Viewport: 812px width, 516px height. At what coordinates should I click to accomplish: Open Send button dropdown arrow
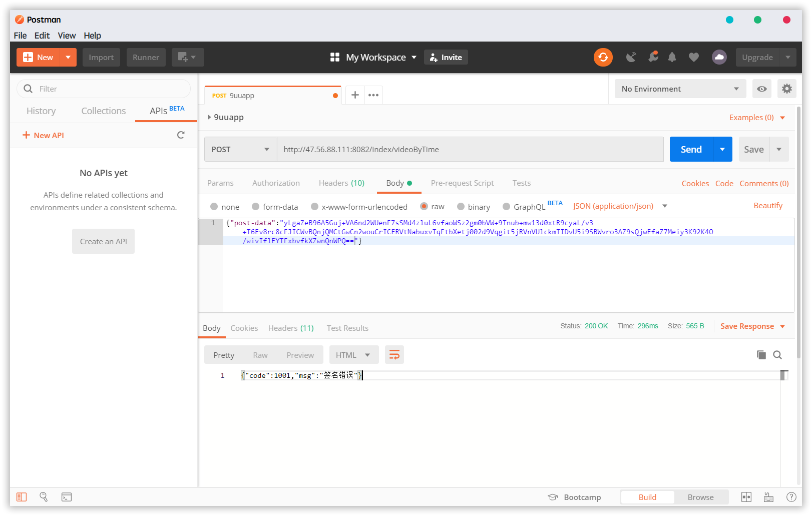pyautogui.click(x=722, y=149)
